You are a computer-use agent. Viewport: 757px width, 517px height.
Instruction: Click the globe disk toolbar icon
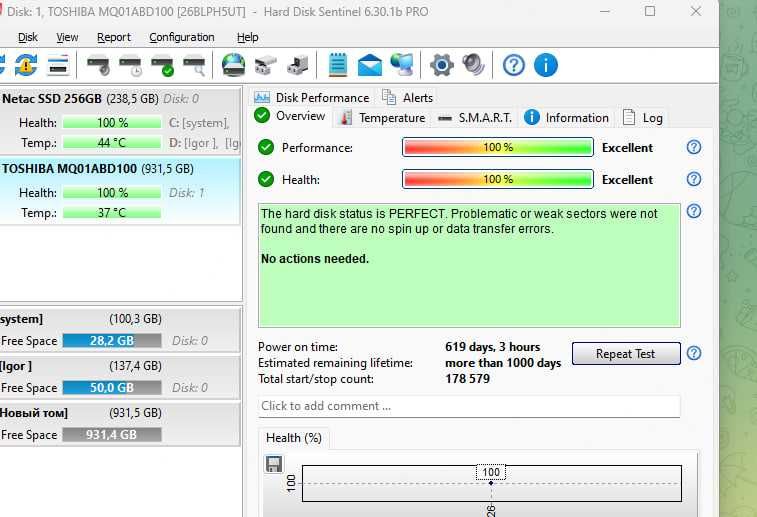pos(233,65)
